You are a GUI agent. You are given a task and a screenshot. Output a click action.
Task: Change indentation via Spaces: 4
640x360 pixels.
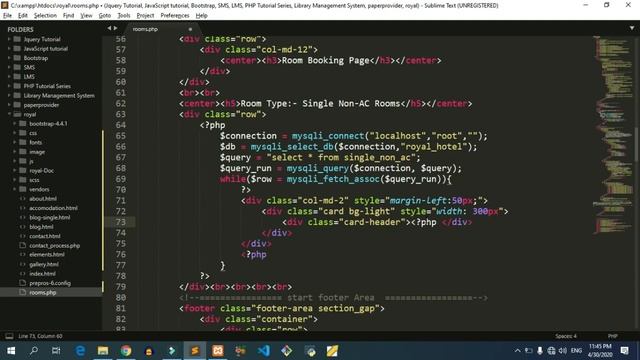(566, 336)
